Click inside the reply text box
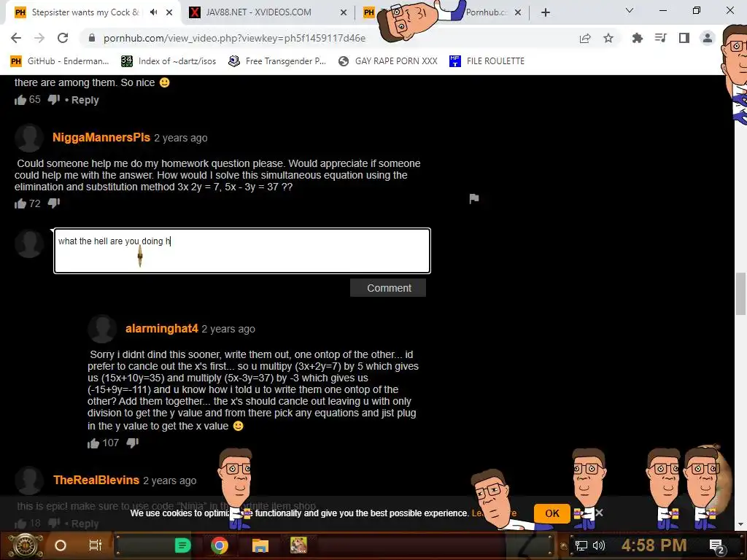 coord(242,251)
